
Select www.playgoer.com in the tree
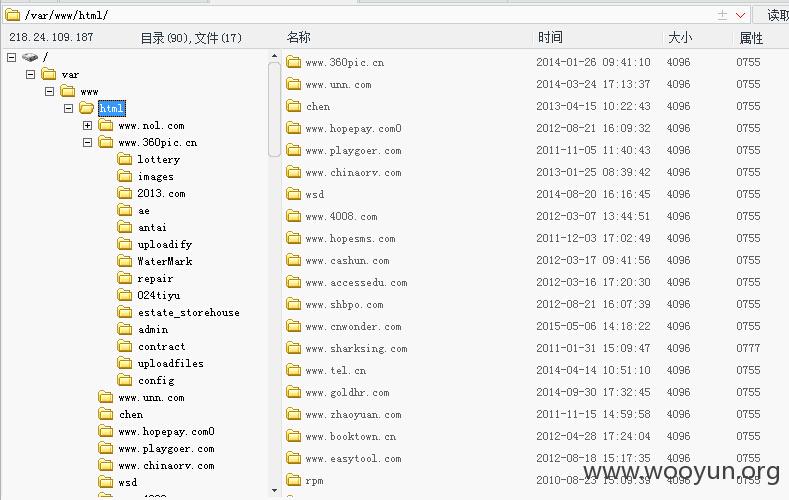(167, 448)
